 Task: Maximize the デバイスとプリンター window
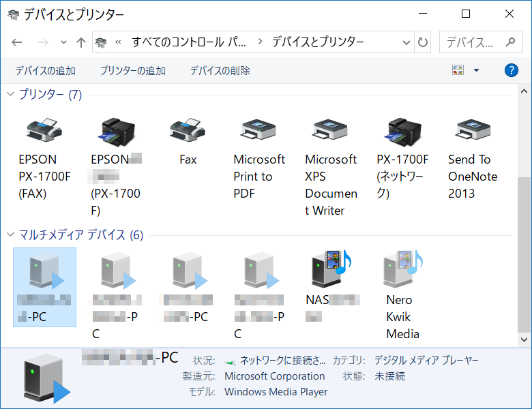pos(466,14)
